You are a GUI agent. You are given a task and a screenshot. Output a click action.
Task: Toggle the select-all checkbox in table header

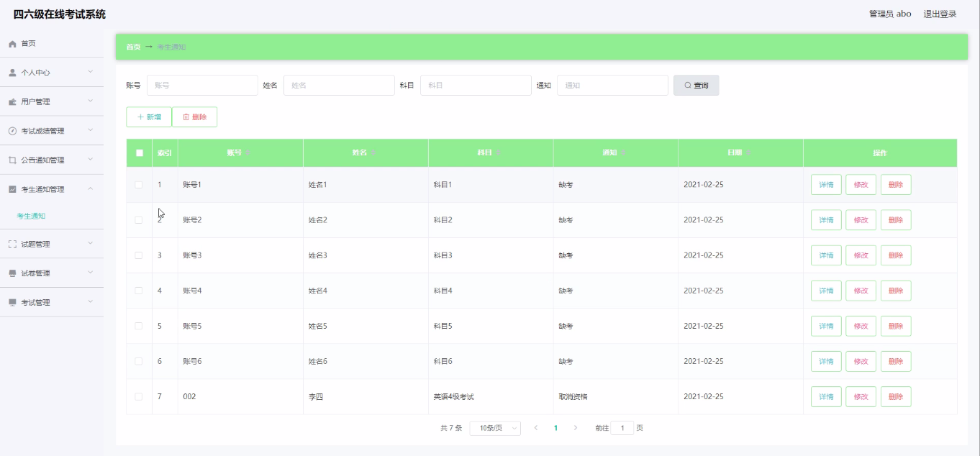click(x=140, y=153)
